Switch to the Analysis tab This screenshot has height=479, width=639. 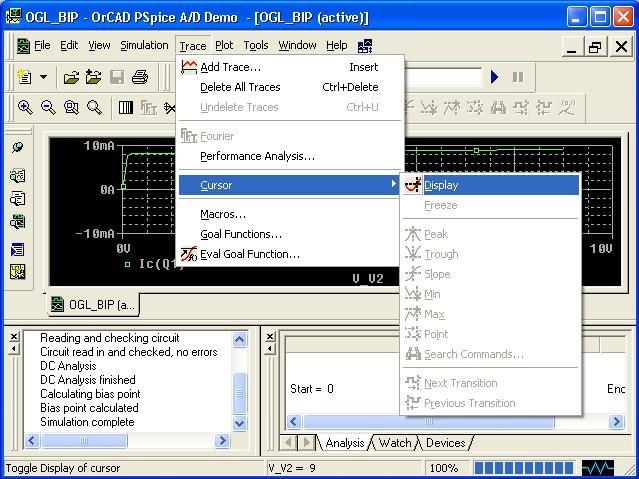point(344,443)
